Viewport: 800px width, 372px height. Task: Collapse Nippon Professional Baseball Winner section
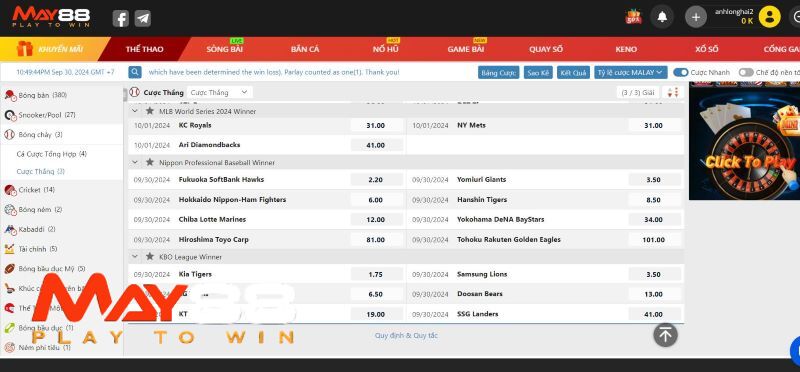click(x=135, y=162)
